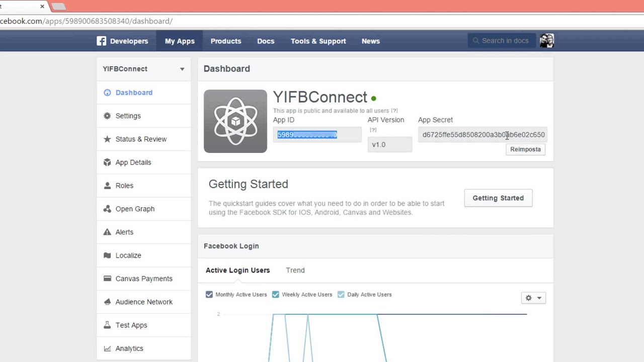Go to Docs in top navigation

266,41
